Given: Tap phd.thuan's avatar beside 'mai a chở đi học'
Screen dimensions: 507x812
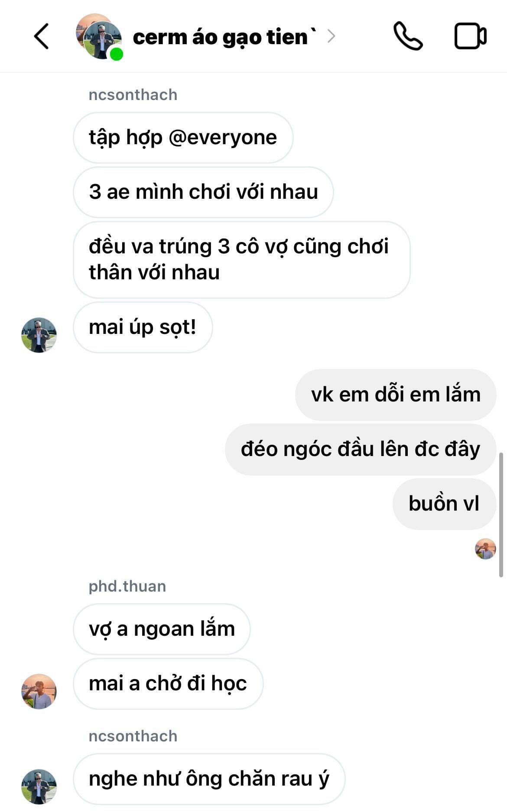Looking at the screenshot, I should [x=39, y=691].
